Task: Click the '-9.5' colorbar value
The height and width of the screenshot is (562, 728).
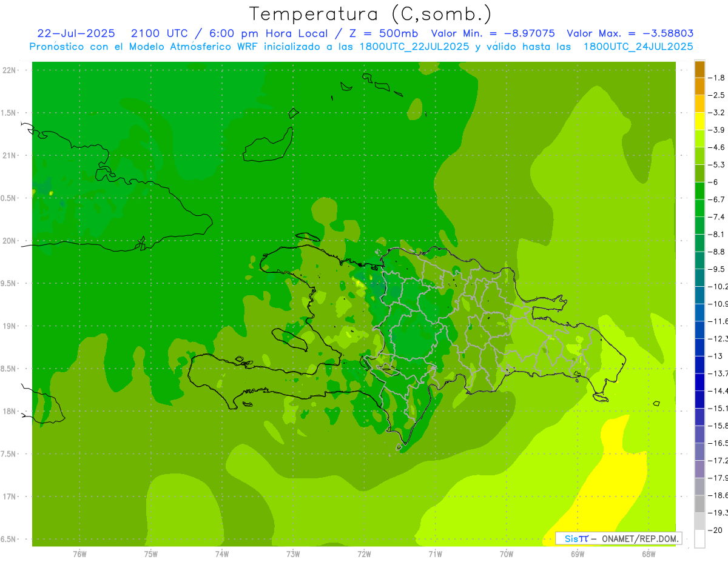Action: (x=718, y=269)
